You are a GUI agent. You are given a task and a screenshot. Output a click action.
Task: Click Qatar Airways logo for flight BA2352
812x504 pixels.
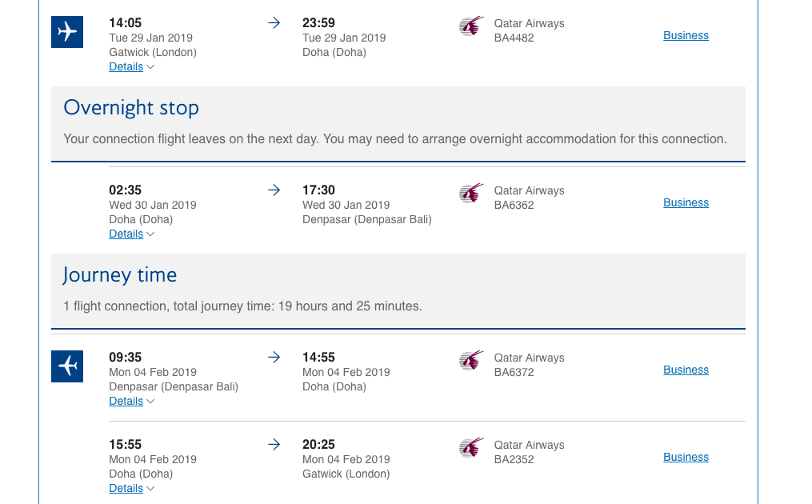[471, 447]
